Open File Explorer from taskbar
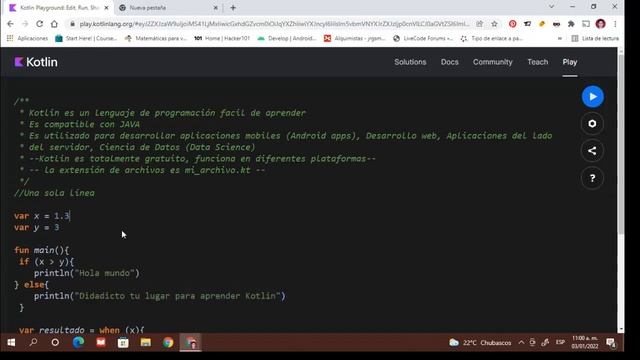Viewport: 640px width, 360px height. [146, 342]
